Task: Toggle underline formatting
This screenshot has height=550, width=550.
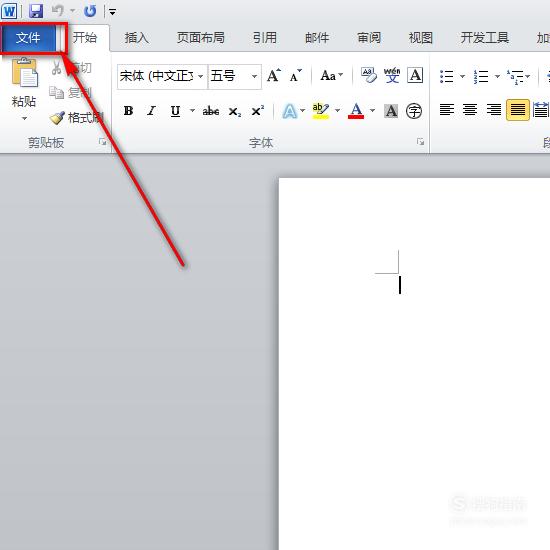Action: tap(175, 111)
